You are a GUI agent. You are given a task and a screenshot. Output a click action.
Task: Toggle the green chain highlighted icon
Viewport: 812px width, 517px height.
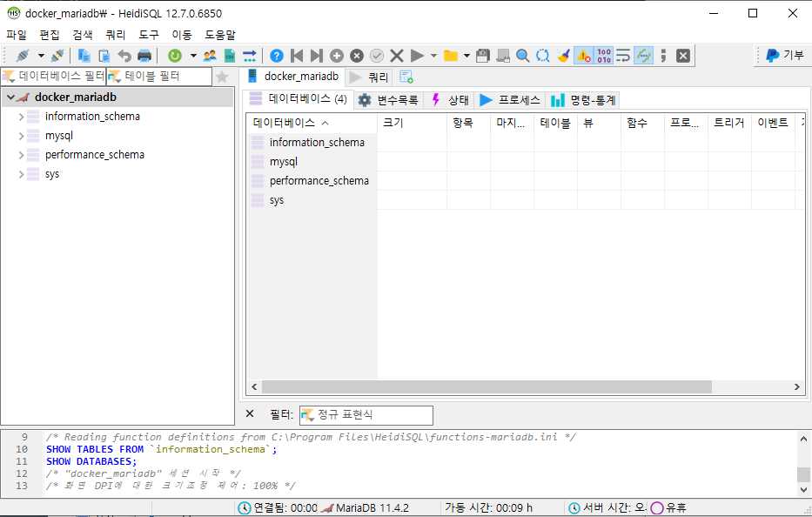tap(643, 56)
